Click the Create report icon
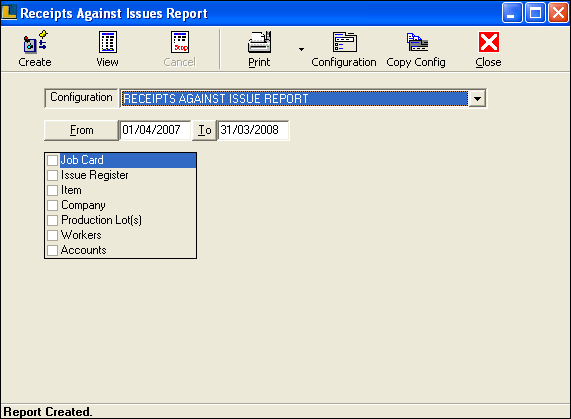571x419 pixels. 35,42
